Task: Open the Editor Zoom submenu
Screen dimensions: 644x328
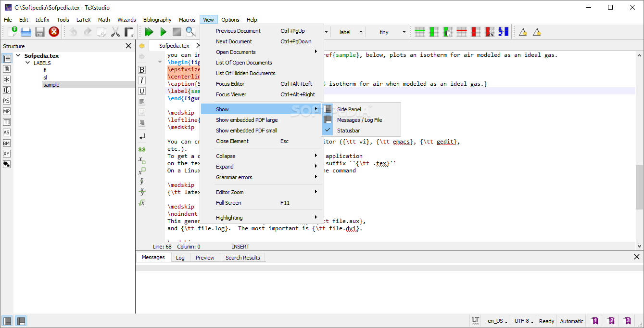Action: point(262,192)
